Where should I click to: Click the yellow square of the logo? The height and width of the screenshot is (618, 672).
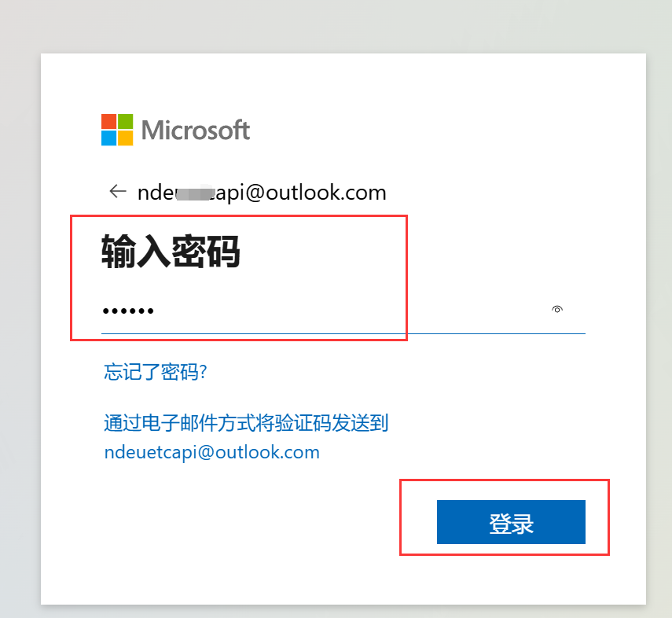point(126,138)
